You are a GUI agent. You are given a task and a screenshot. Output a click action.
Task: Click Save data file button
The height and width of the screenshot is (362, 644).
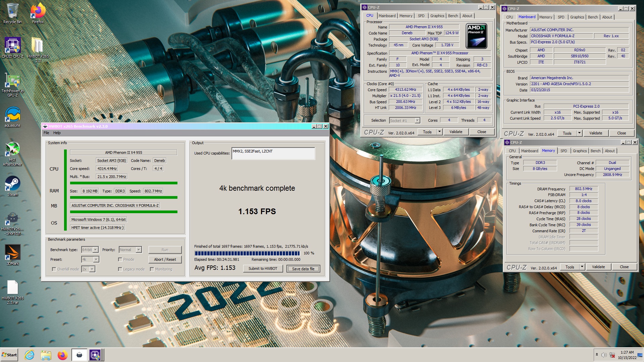click(x=303, y=268)
